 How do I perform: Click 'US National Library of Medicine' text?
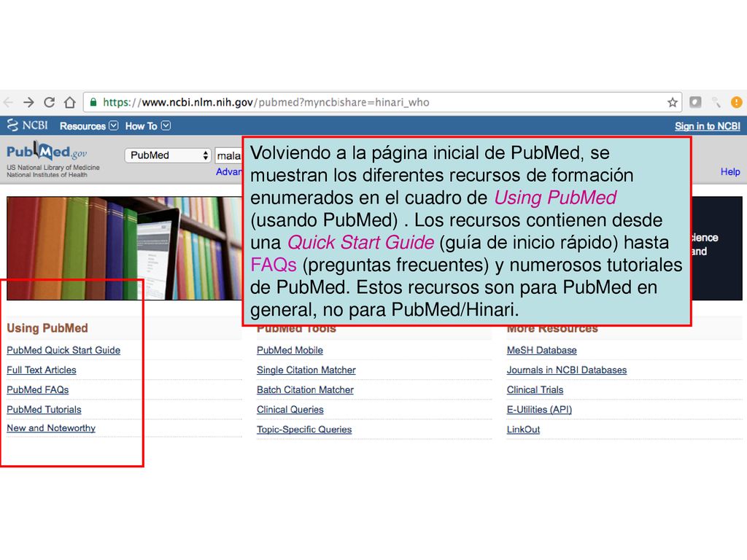point(53,168)
